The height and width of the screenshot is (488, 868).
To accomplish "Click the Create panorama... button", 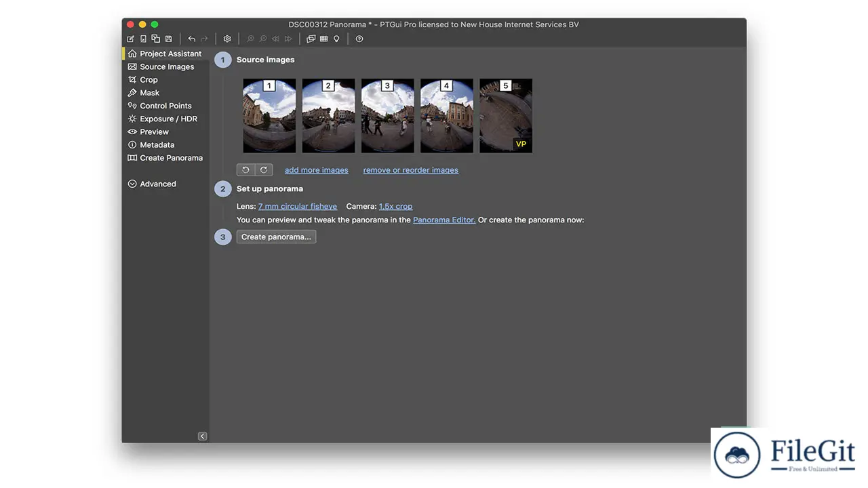I will [x=276, y=237].
